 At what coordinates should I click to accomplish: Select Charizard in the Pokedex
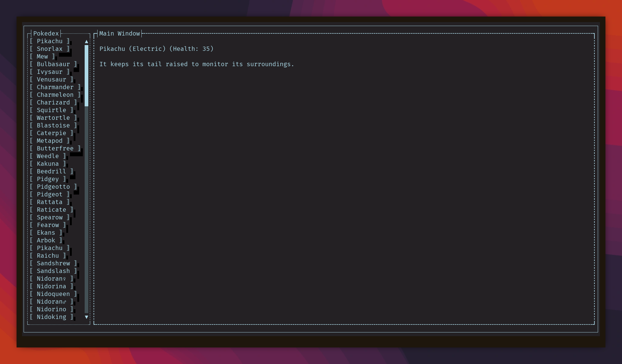tap(53, 103)
